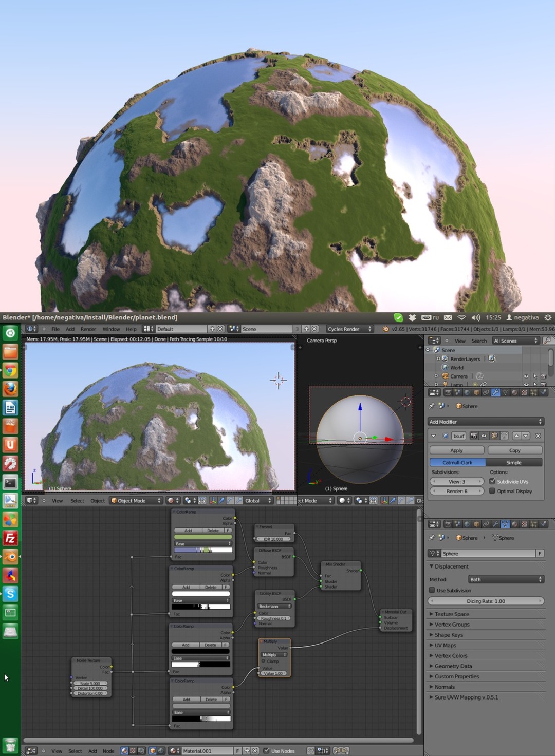Toggle the Use Nodes checkbox

click(x=266, y=751)
